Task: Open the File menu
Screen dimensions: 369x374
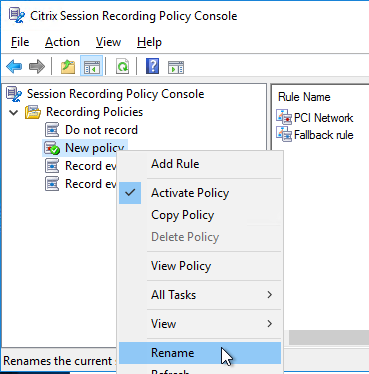Action: point(20,42)
